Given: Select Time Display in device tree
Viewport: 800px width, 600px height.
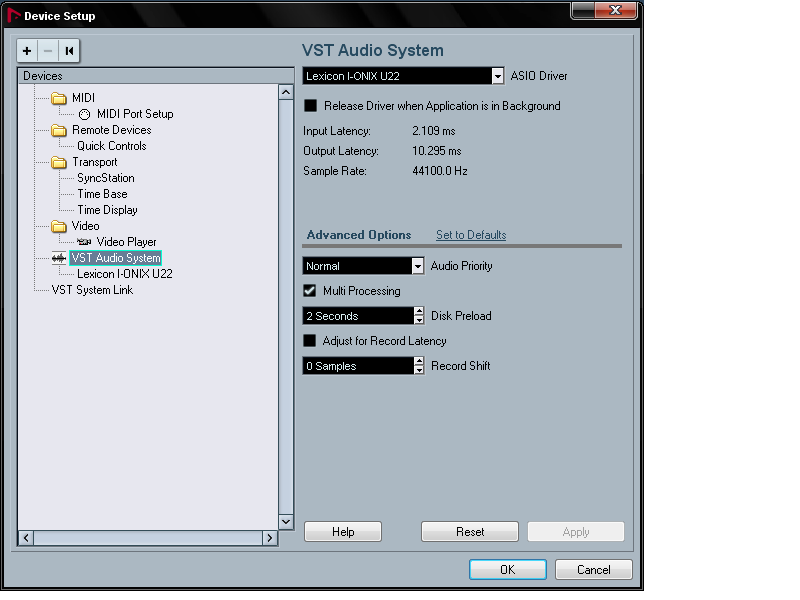Looking at the screenshot, I should click(x=108, y=210).
